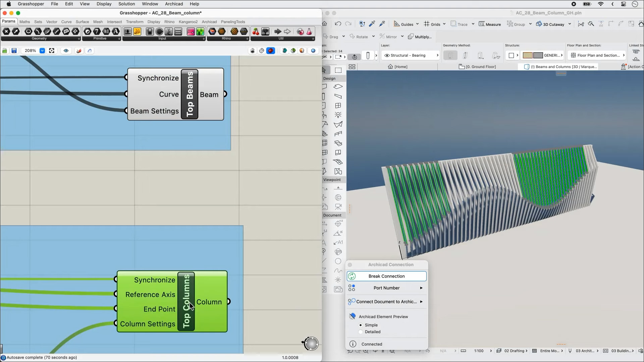This screenshot has height=362, width=644.
Task: Click the Measure button in Archicad
Action: click(490, 24)
